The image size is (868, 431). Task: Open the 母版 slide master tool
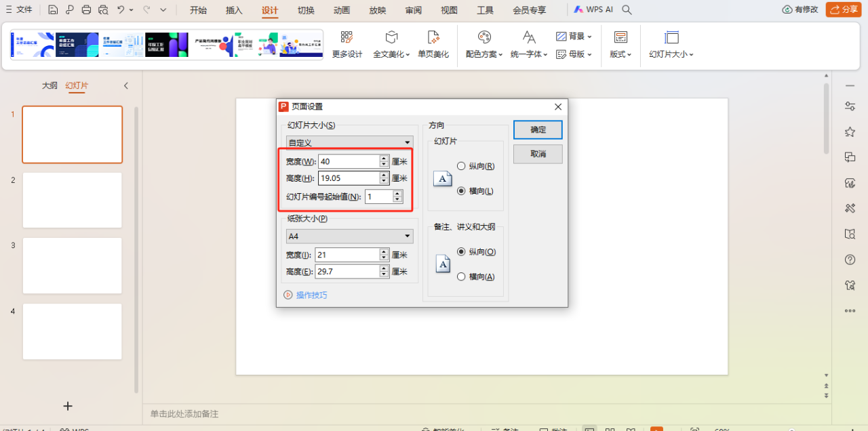click(573, 54)
